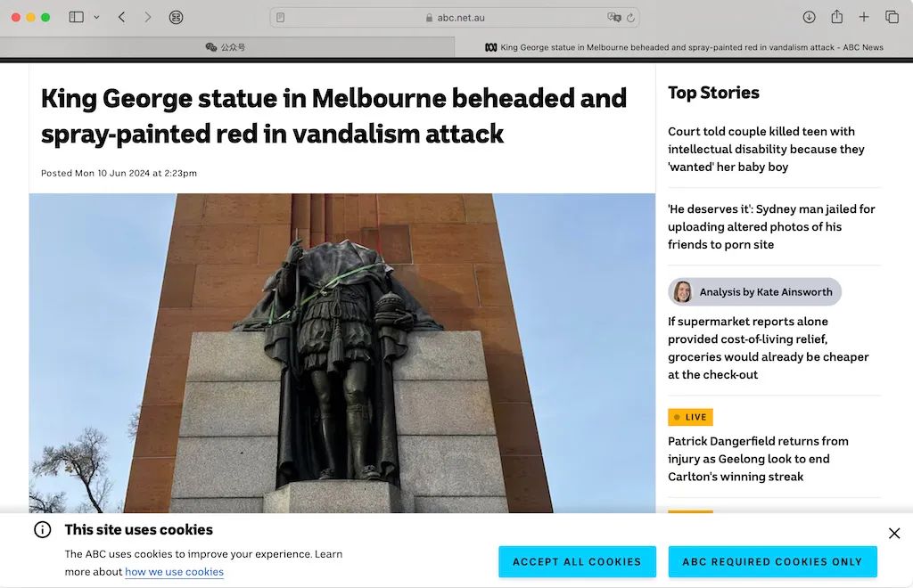Screen dimensions: 913x588
Task: Open the Share icon in toolbar
Action: 836,16
